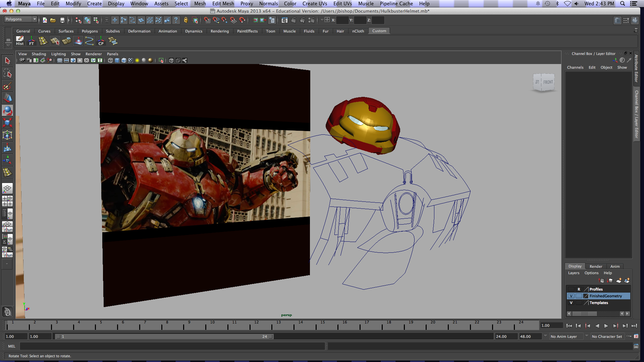
Task: Activate the Scale tool
Action: tap(7, 123)
